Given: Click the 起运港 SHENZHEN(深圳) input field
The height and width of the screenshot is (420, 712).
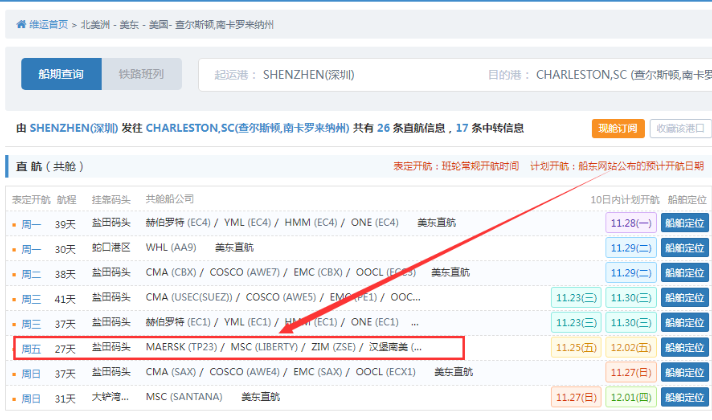Looking at the screenshot, I should [x=336, y=74].
